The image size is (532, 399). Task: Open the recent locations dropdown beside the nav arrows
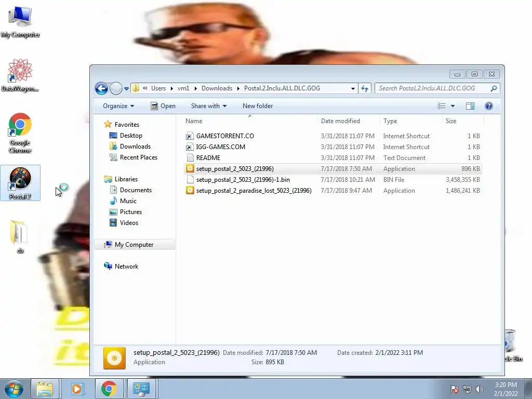coord(127,88)
